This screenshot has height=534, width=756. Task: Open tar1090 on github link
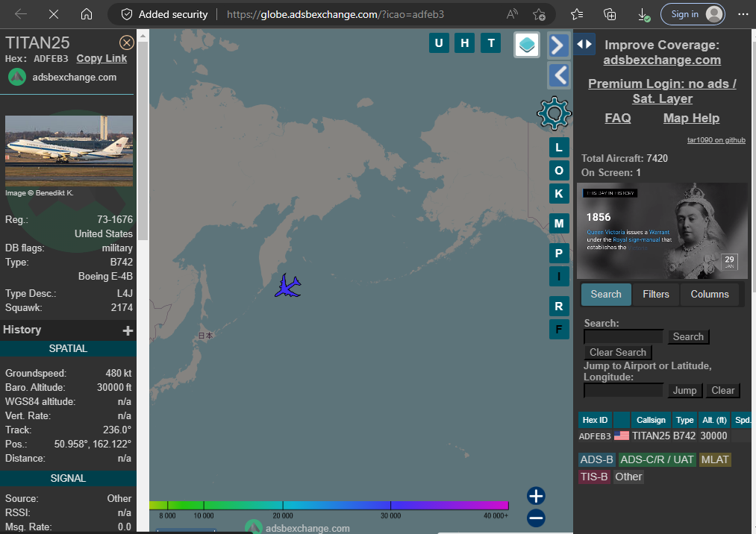716,140
